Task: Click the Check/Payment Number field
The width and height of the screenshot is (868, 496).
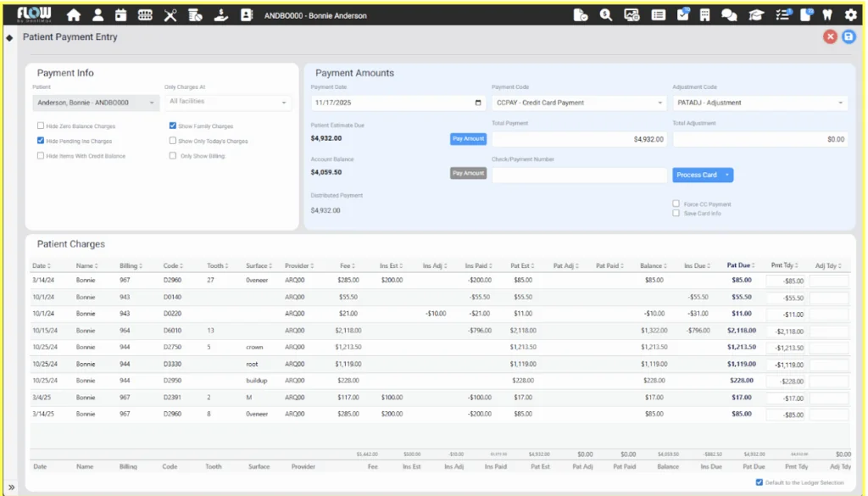Action: [579, 175]
